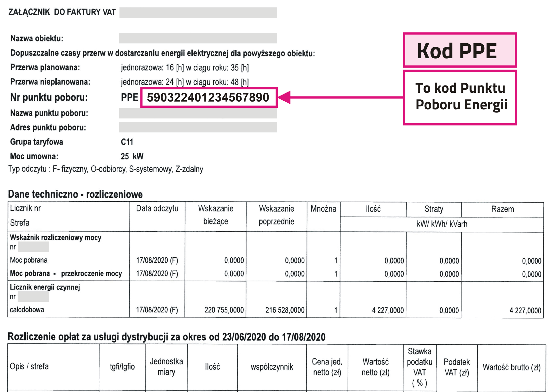Select the 'Razem' column header

[x=502, y=209]
